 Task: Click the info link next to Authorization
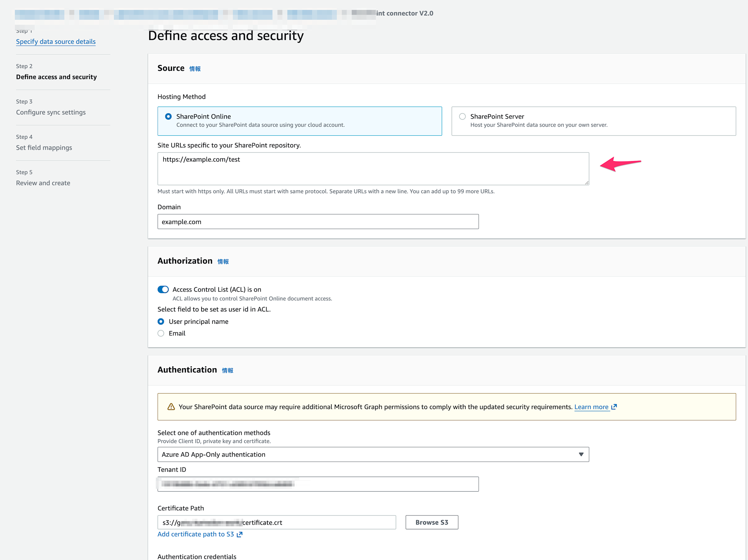tap(223, 262)
